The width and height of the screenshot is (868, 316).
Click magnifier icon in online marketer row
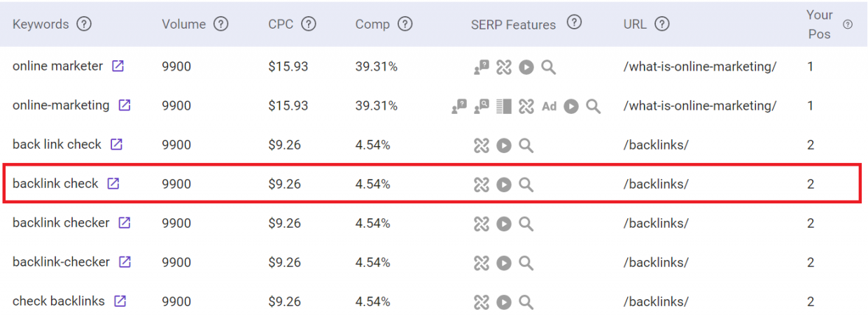[549, 67]
